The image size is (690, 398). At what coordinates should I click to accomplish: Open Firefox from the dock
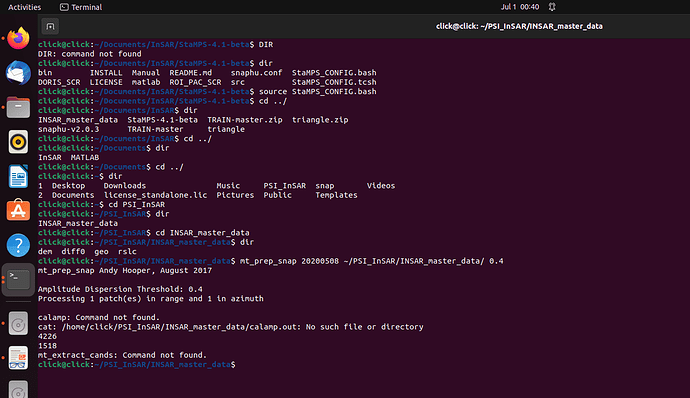(18, 38)
